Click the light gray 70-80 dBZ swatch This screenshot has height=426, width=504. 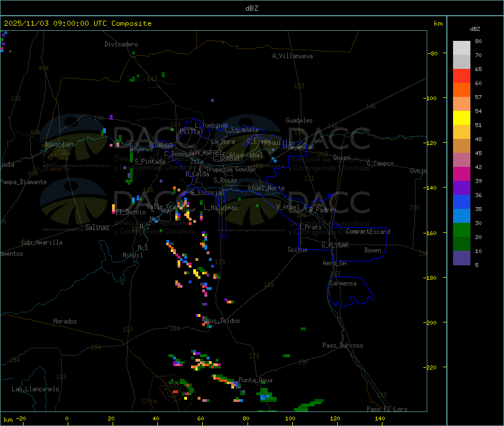pos(461,48)
